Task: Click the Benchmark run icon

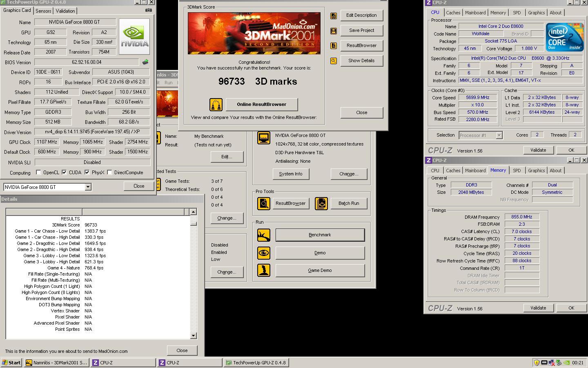Action: point(264,235)
